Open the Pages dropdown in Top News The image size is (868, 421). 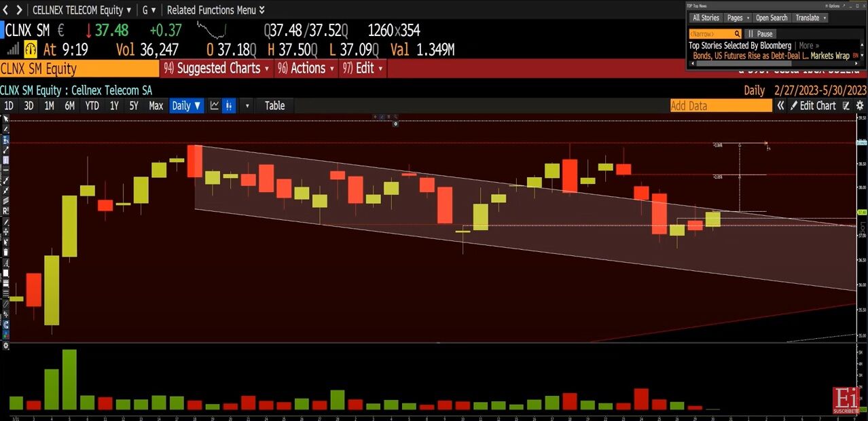click(738, 18)
